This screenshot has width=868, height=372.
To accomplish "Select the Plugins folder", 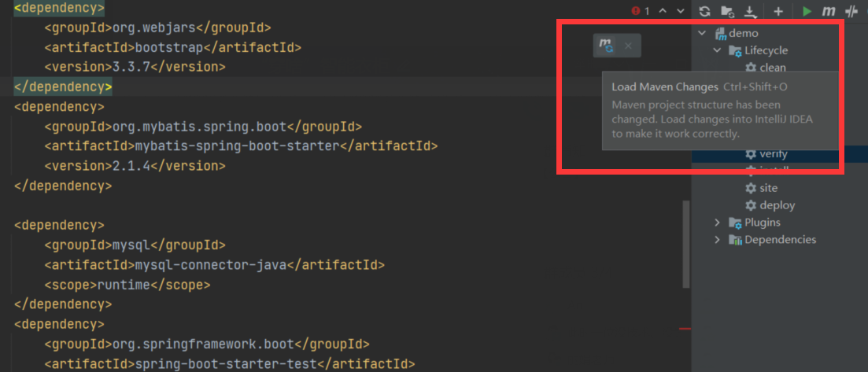I will 763,223.
